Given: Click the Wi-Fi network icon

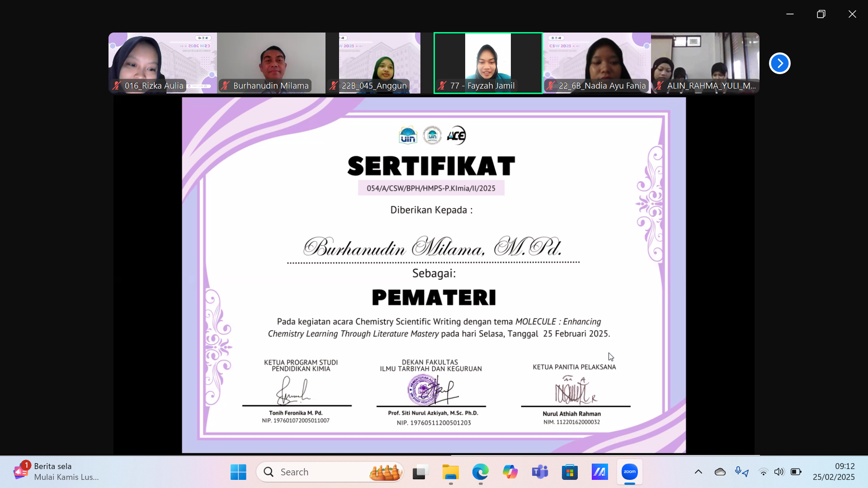Looking at the screenshot, I should coord(763,472).
